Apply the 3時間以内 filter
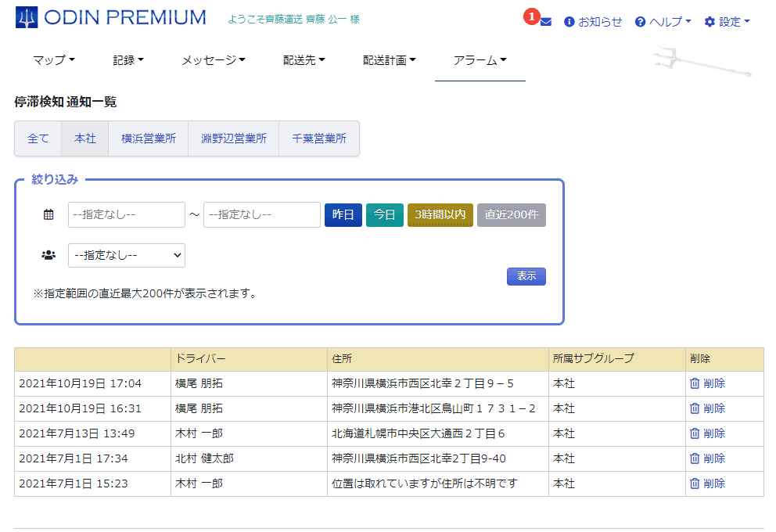This screenshot has width=776, height=532. pos(440,214)
